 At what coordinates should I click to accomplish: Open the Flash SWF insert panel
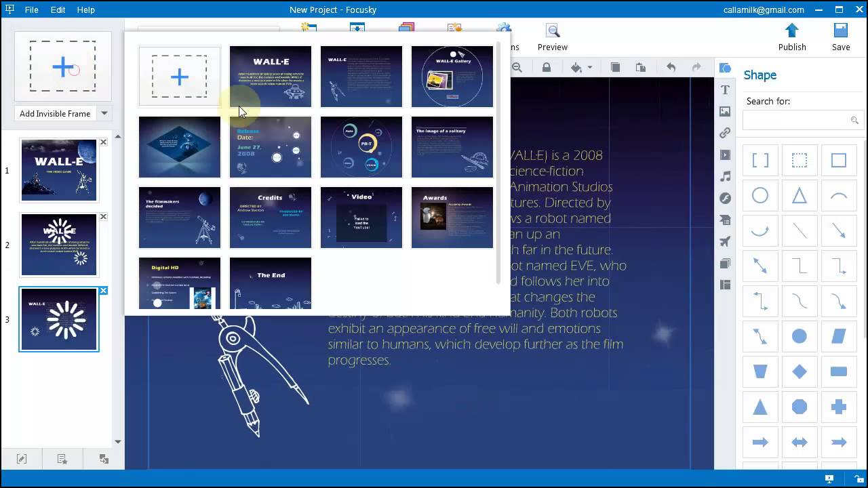[725, 198]
